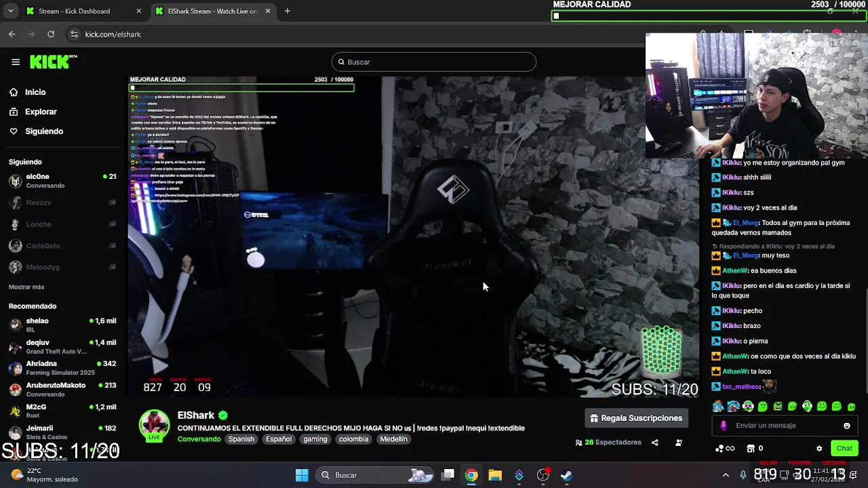Open recommended channel AruberutoMakoto
The height and width of the screenshot is (488, 868).
tap(62, 390)
